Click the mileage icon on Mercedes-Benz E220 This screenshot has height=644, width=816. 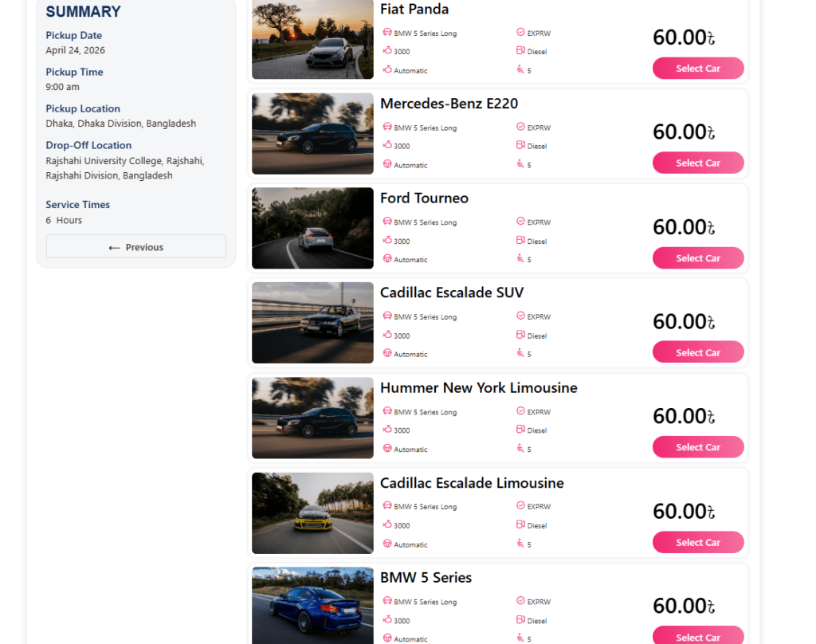coord(387,145)
